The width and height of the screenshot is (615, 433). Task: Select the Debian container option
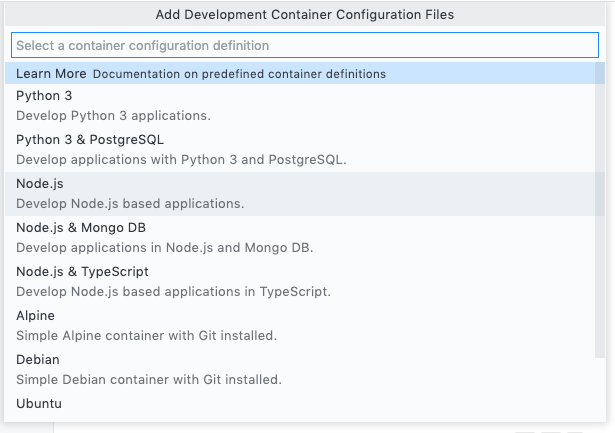point(38,360)
